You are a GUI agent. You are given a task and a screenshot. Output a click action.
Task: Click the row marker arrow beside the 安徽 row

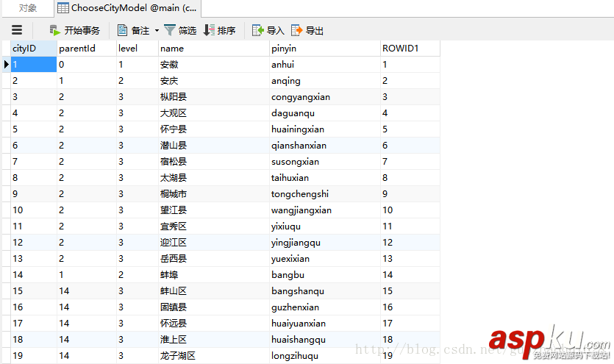click(6, 64)
